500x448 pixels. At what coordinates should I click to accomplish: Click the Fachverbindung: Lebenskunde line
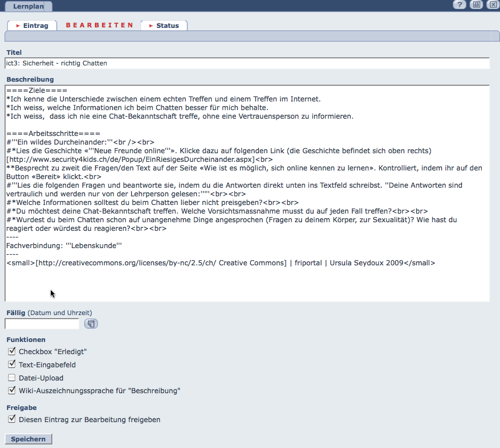pyautogui.click(x=64, y=246)
